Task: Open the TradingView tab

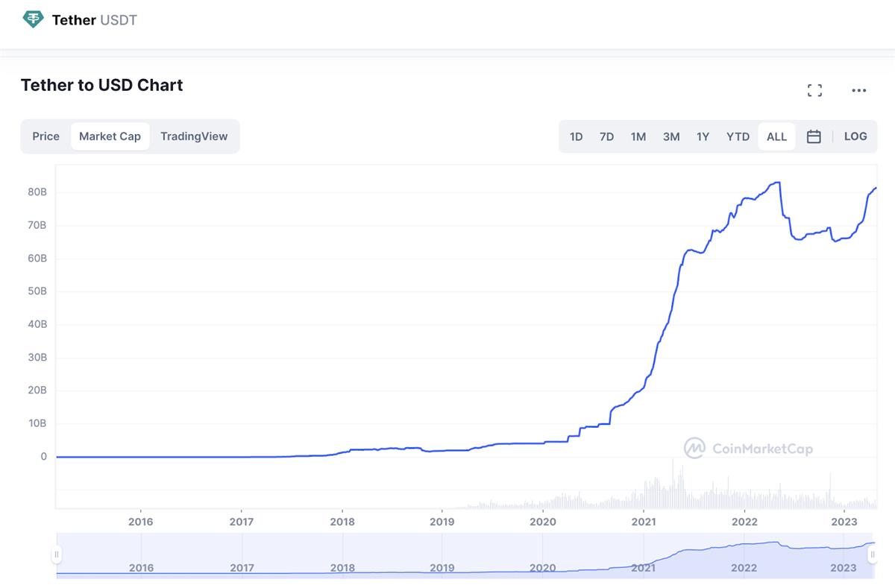Action: [194, 136]
